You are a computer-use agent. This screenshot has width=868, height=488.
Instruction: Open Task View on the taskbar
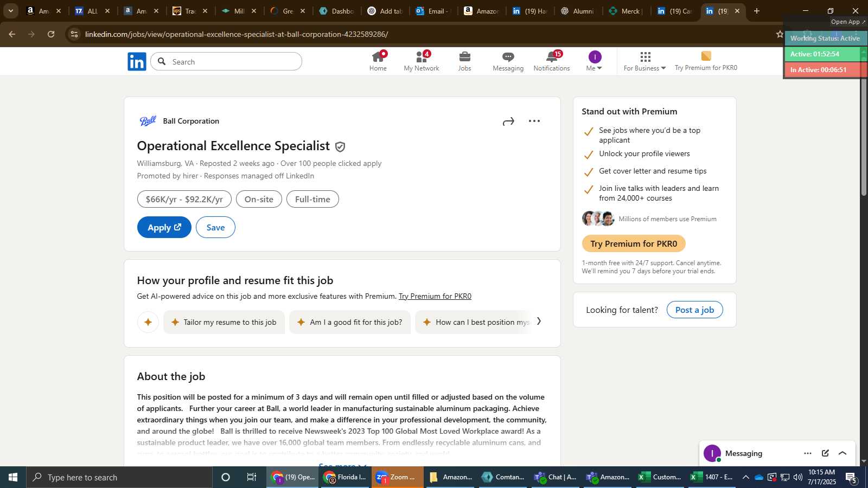[x=252, y=477]
